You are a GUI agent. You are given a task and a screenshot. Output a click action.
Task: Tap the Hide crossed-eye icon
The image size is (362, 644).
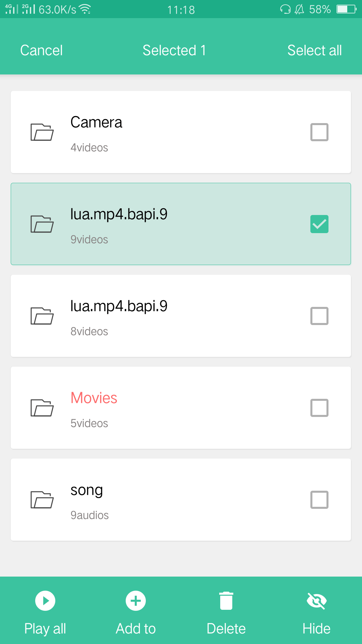click(317, 600)
